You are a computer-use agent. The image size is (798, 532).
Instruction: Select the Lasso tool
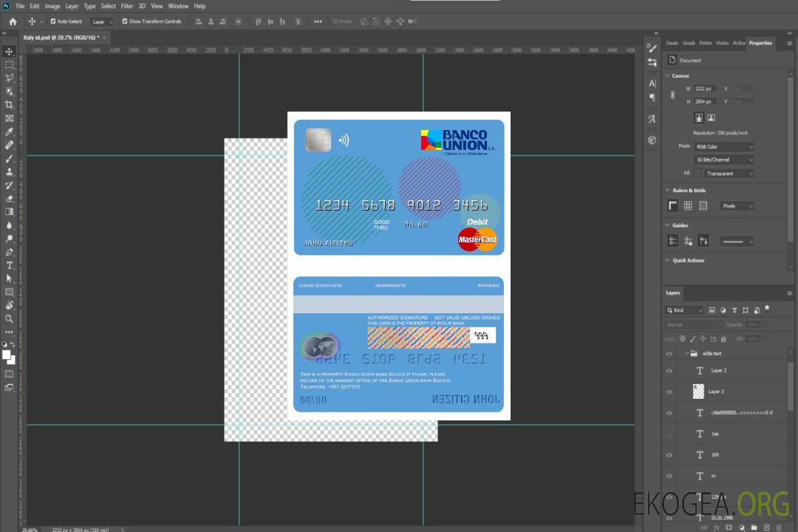[9, 78]
